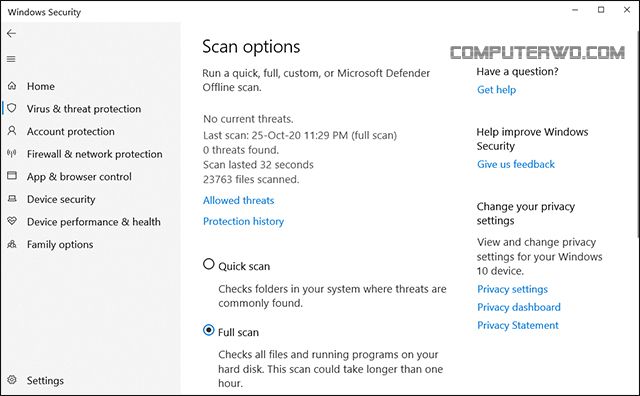Open the Firewall & network protection antenna icon

(12, 154)
